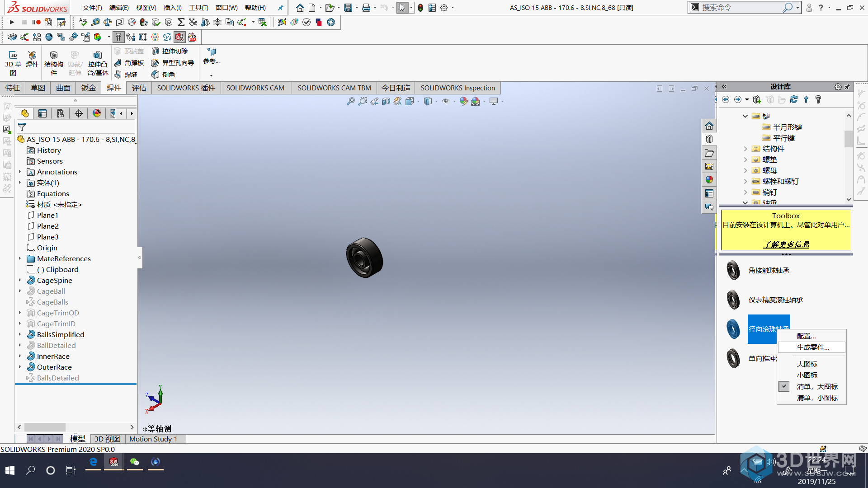This screenshot has width=868, height=488.
Task: Click the feature tree filter icon
Action: (x=22, y=127)
